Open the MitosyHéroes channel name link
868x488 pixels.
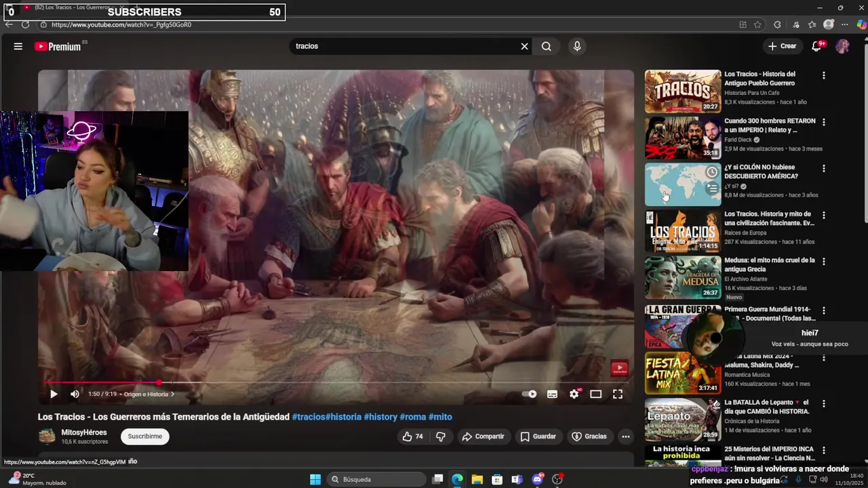pos(84,432)
